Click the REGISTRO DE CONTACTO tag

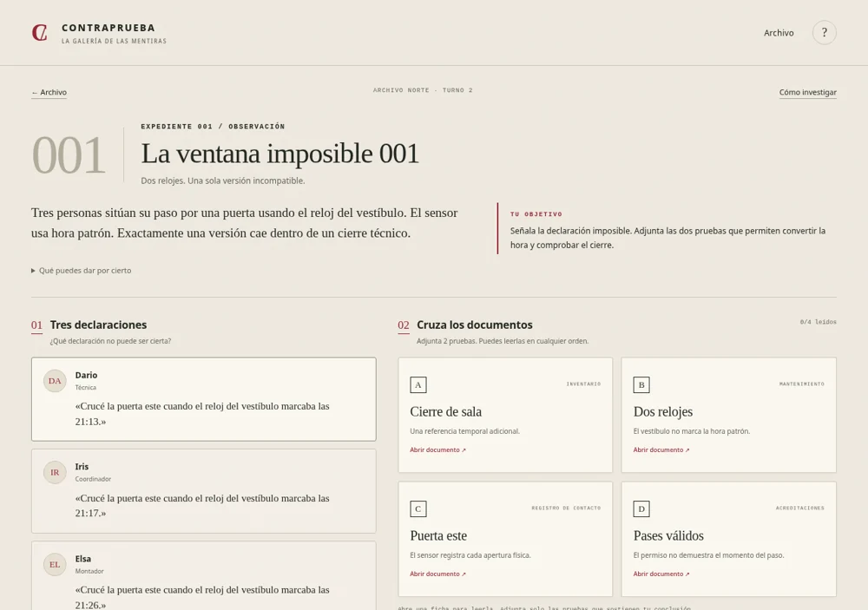pyautogui.click(x=566, y=508)
